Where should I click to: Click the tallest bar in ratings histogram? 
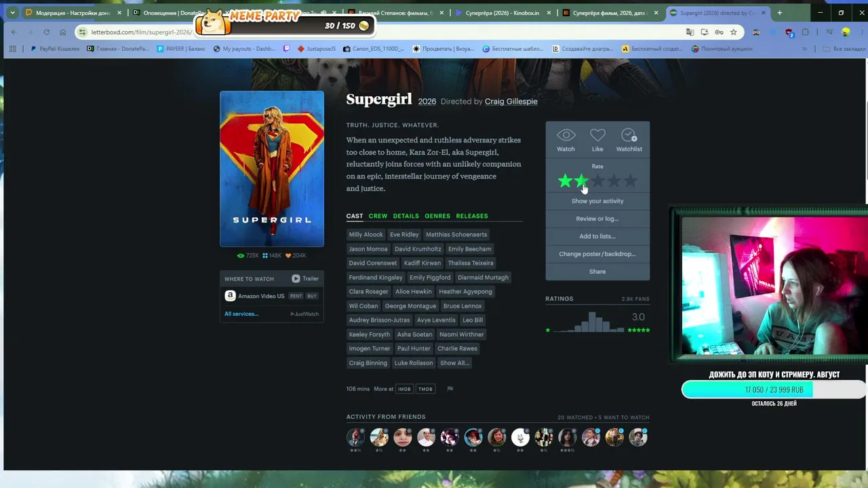(592, 322)
